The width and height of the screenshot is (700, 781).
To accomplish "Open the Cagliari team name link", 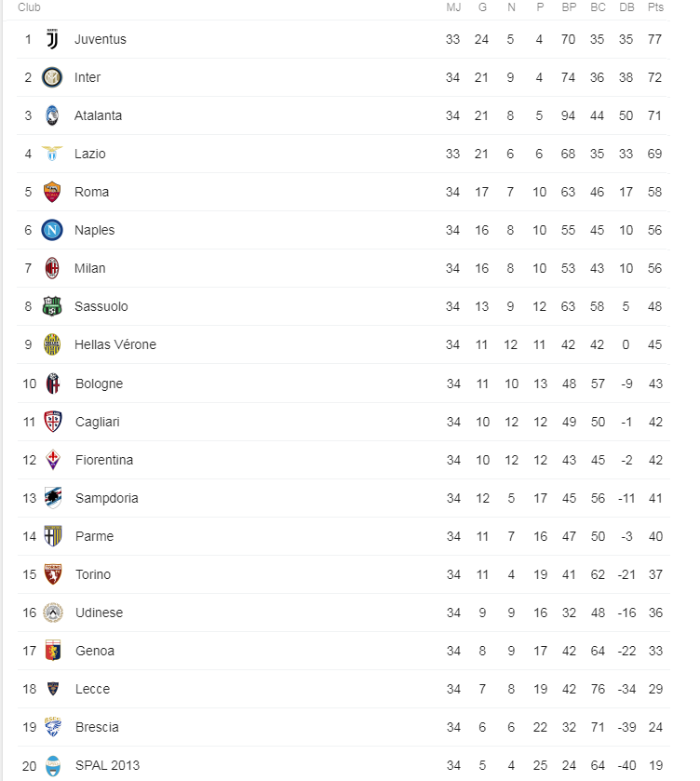I will (98, 423).
